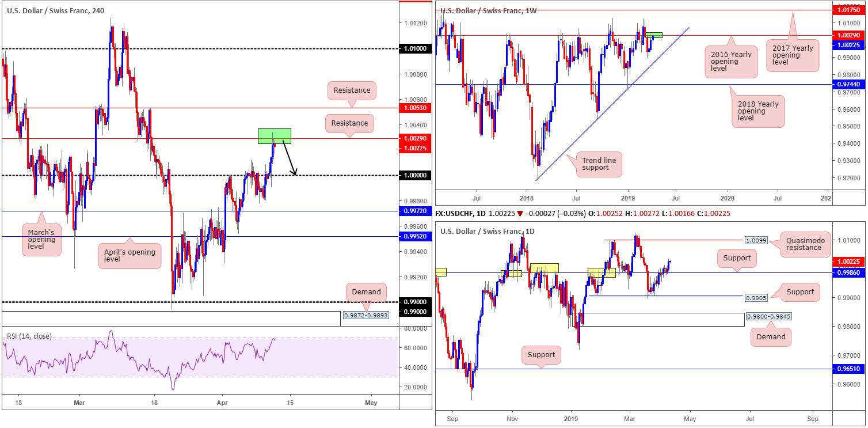Select the blue 0.96510 price label
This screenshot has width=868, height=428.
[849, 369]
